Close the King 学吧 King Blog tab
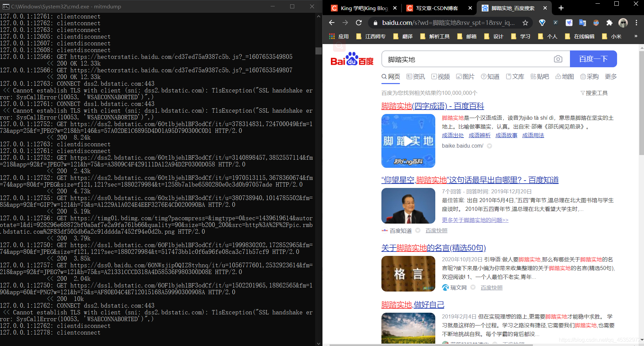Image resolution: width=644 pixels, height=346 pixels. tap(395, 8)
